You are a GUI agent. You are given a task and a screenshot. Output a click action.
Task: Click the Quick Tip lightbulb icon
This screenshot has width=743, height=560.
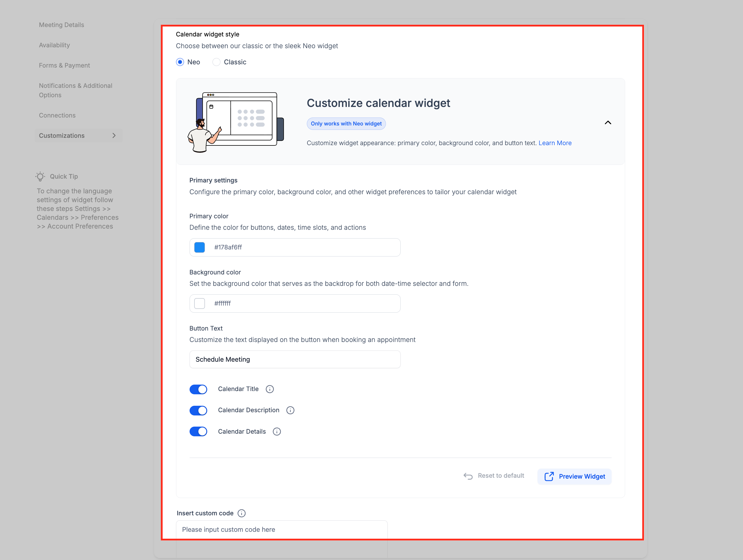[40, 177]
